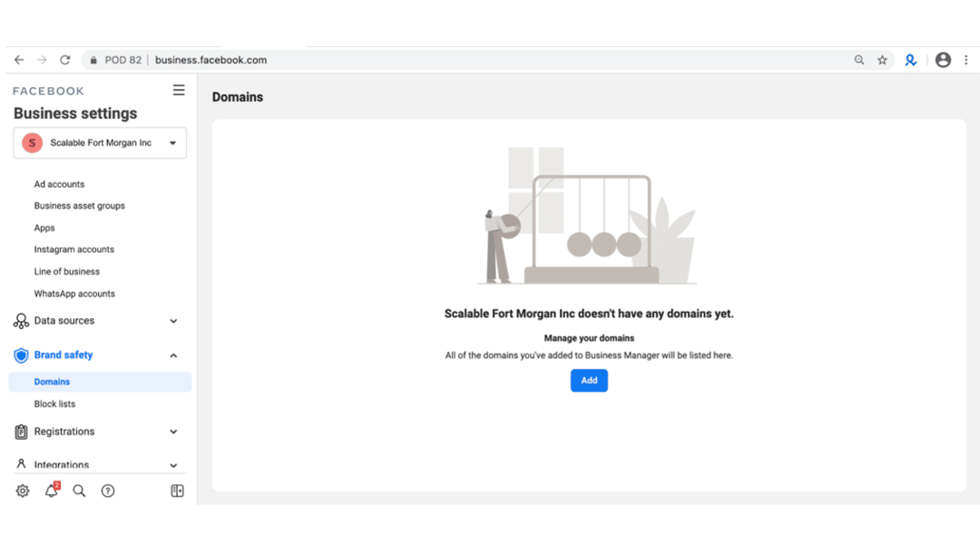This screenshot has height=554, width=980.
Task: Click the FACEBOOK logo text
Action: 48,92
